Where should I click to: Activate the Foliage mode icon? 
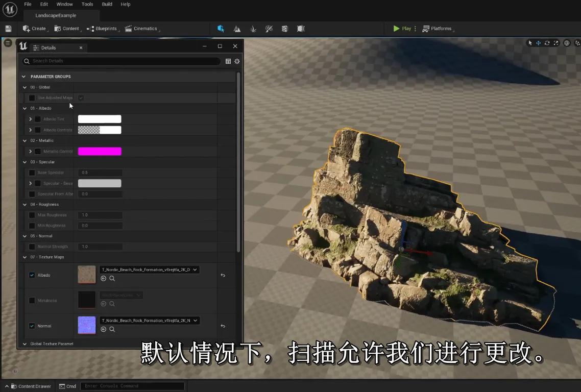253,29
